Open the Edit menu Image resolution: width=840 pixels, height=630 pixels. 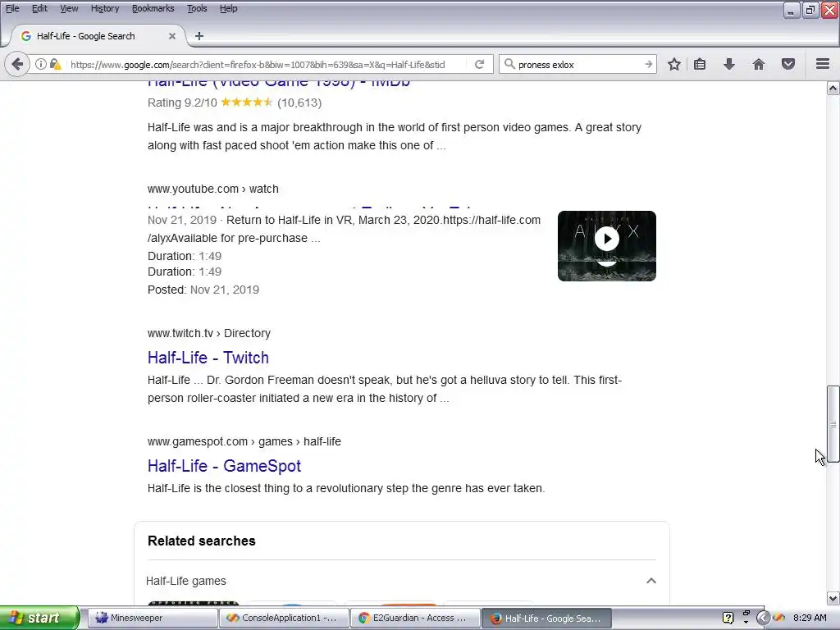[39, 8]
